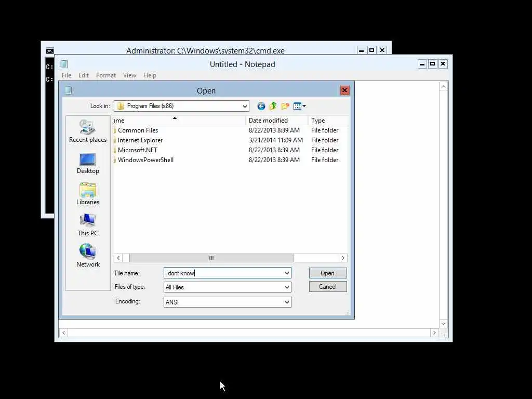Open Notepad Edit menu

tap(84, 75)
